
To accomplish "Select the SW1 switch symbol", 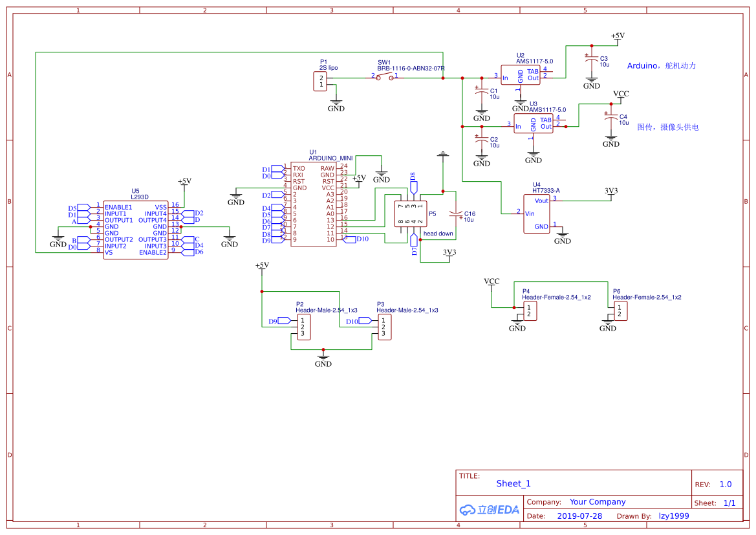I will click(x=384, y=76).
